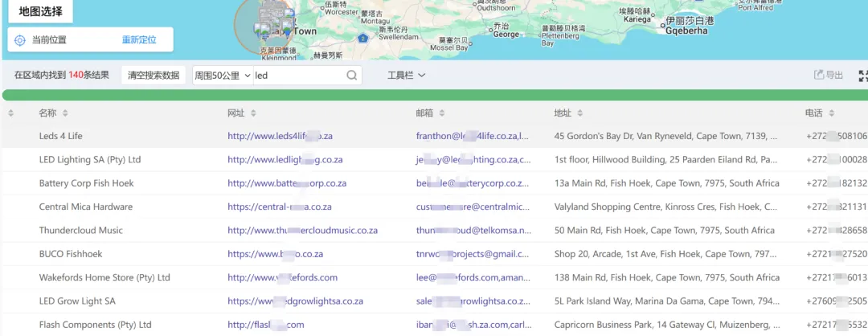Click the first column sort arrows

(x=10, y=113)
